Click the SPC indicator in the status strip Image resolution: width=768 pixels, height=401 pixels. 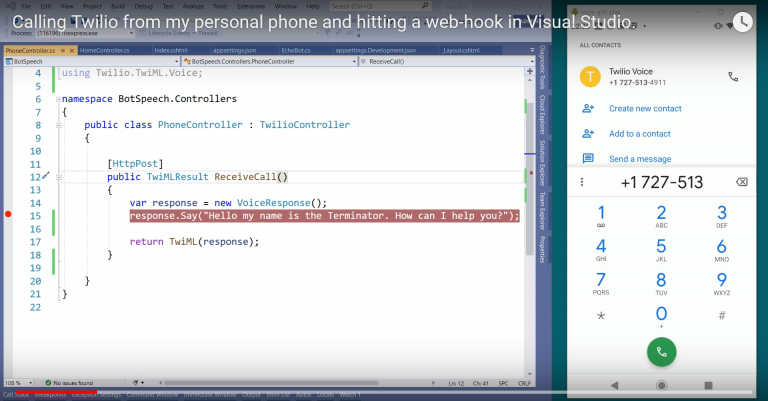(x=503, y=383)
